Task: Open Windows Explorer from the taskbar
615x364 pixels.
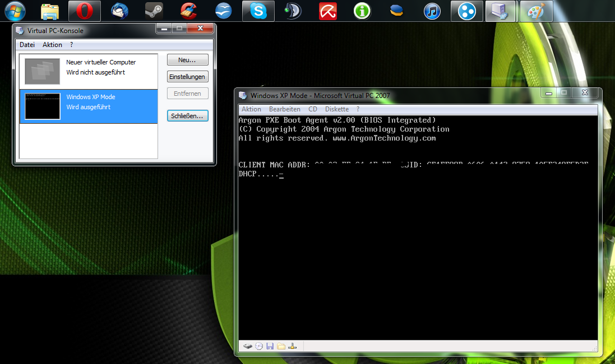Action: click(x=50, y=11)
